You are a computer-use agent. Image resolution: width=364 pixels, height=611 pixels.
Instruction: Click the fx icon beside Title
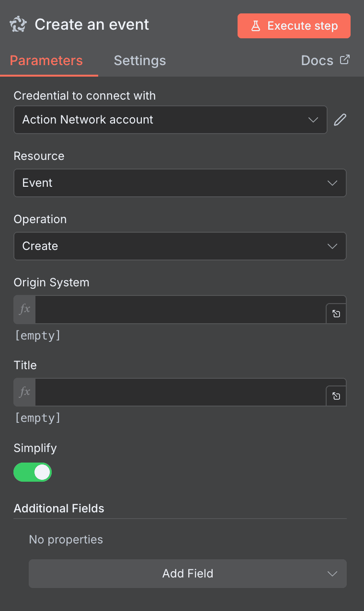click(24, 392)
